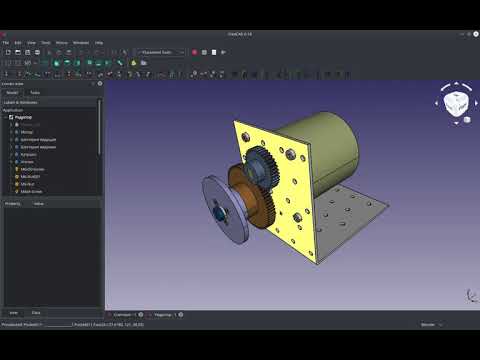Click the Open file icon
Viewport: 480px width, 360px height.
18,52
